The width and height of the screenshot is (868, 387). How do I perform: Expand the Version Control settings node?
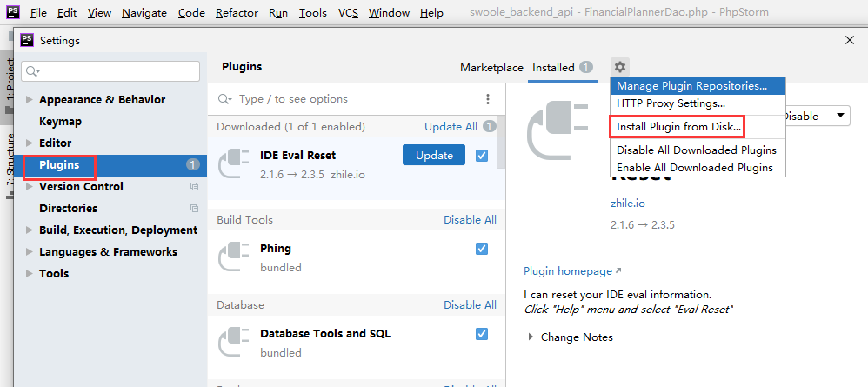[30, 187]
